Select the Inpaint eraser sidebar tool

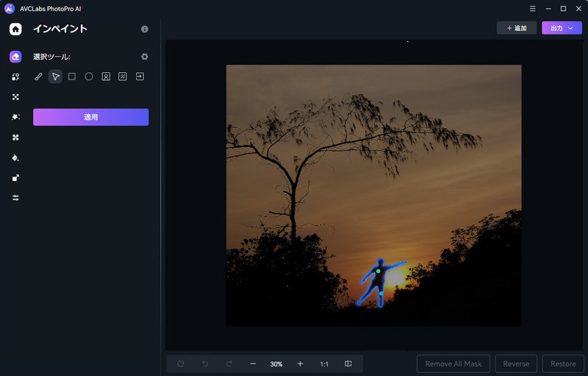(15, 57)
